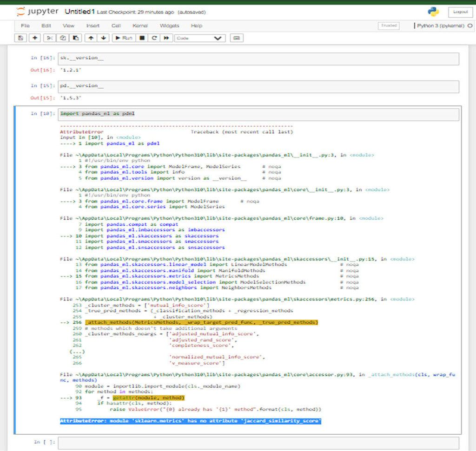Open the cell type dropdown showing Code
Image resolution: width=476 pixels, height=451 pixels.
tap(200, 38)
